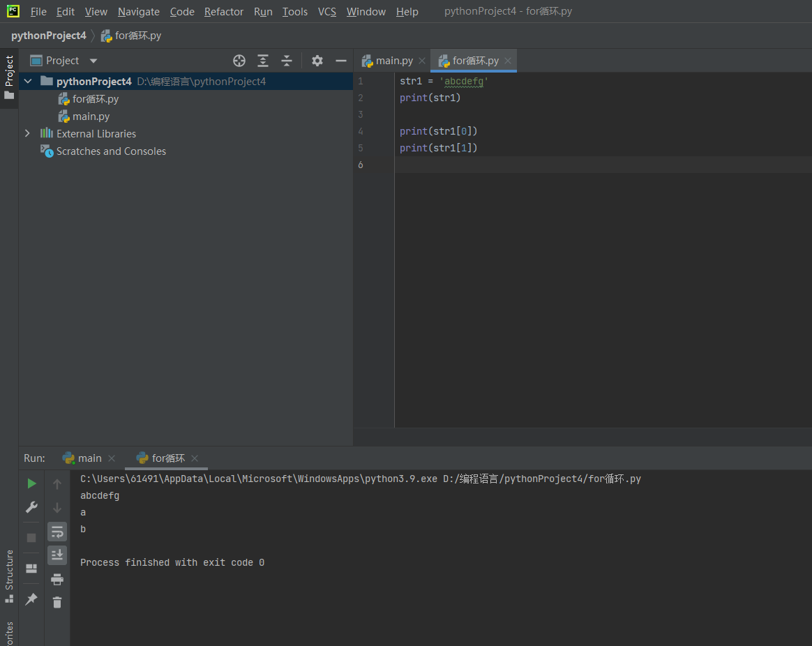This screenshot has height=646, width=812.
Task: Open run configuration wrench icon
Action: (x=31, y=507)
